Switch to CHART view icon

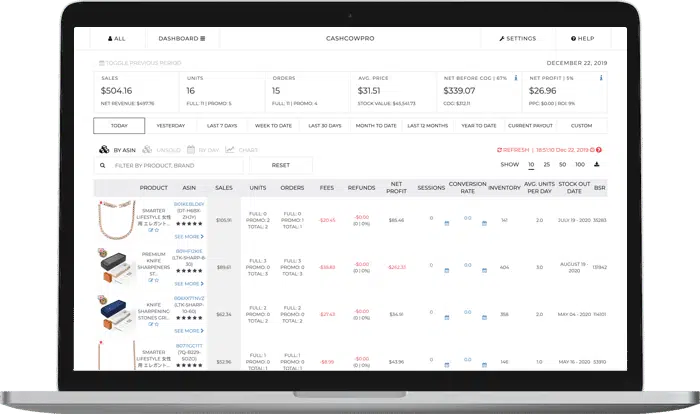tap(229, 149)
